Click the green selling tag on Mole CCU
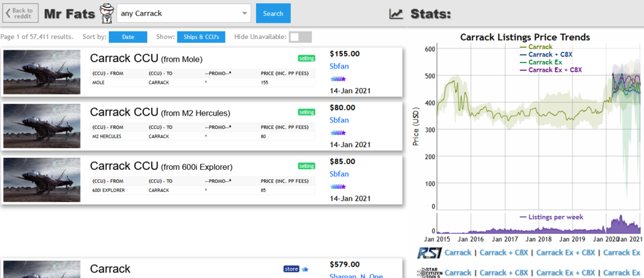This screenshot has width=644, height=278. 306,58
